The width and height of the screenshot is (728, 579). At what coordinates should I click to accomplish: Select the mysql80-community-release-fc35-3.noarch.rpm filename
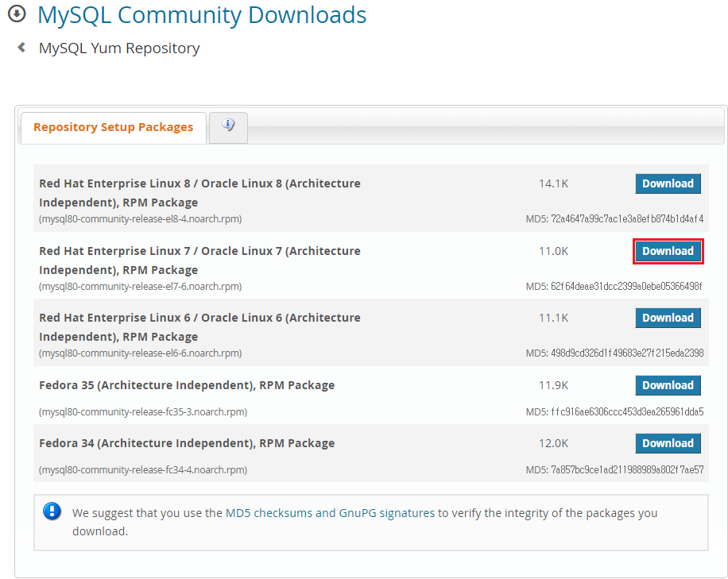(143, 412)
